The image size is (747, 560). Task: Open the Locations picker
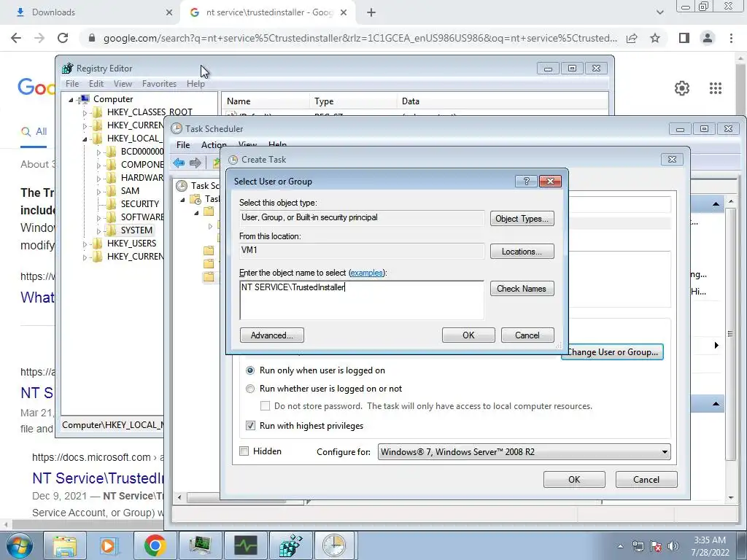click(x=522, y=252)
